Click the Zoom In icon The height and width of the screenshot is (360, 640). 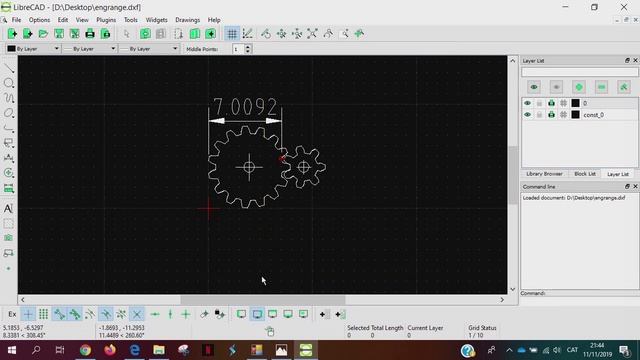pyautogui.click(x=281, y=34)
